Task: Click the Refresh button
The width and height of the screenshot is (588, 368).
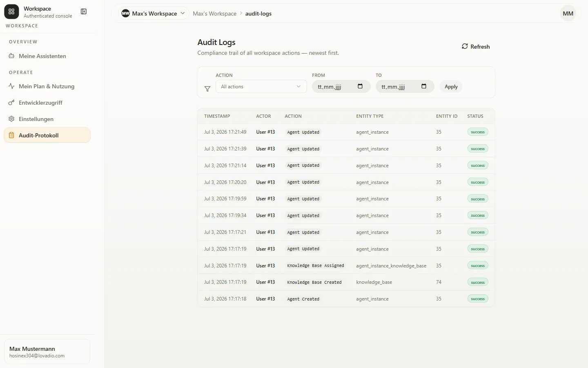Action: click(x=476, y=47)
